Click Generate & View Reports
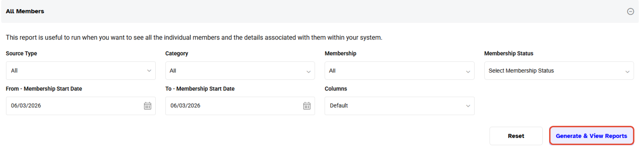 591,136
